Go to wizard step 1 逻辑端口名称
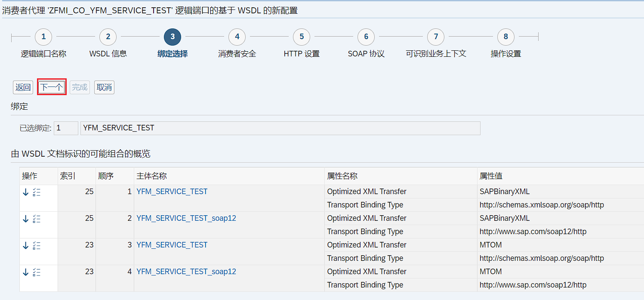This screenshot has width=644, height=300. [x=43, y=37]
